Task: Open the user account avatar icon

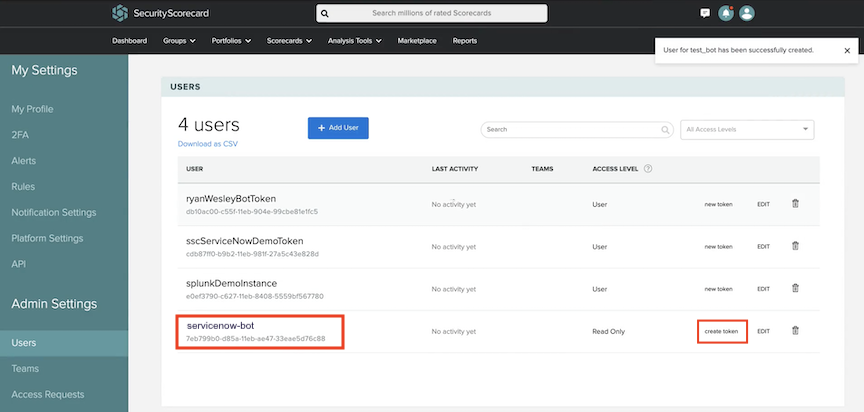Action: (747, 13)
